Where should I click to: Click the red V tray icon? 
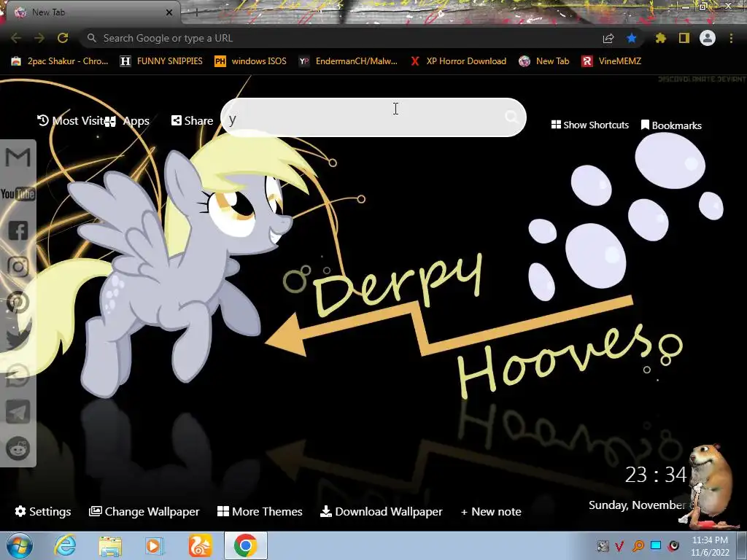coord(620,545)
